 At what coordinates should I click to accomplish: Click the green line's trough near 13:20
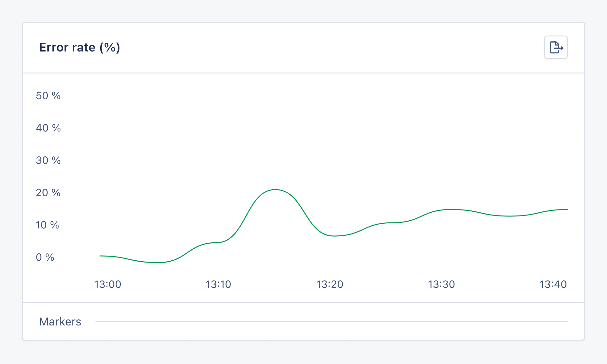334,236
